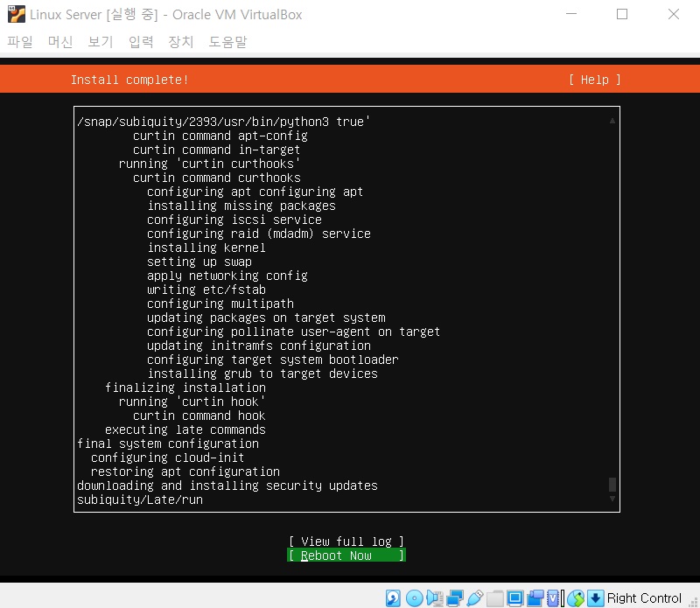Click the optical disc status icon
Screen dimensions: 700x608
[414, 598]
